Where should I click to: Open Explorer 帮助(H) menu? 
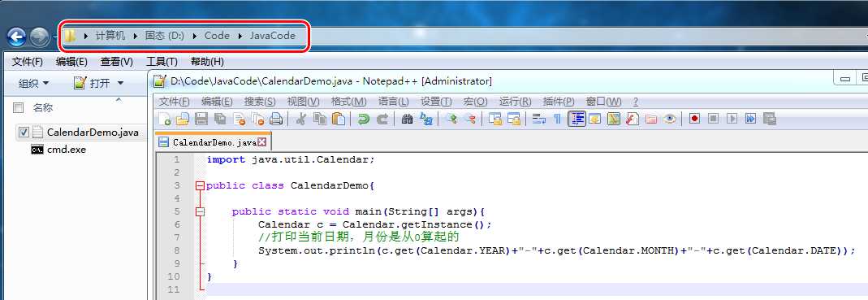point(208,62)
